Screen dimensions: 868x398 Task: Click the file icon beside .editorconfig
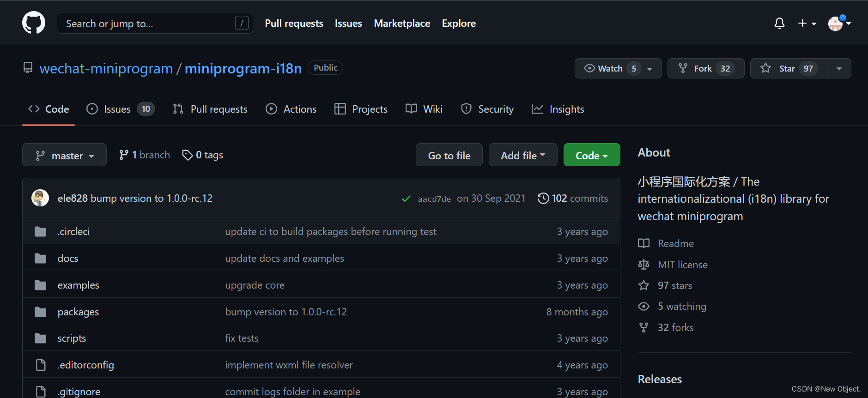click(41, 365)
